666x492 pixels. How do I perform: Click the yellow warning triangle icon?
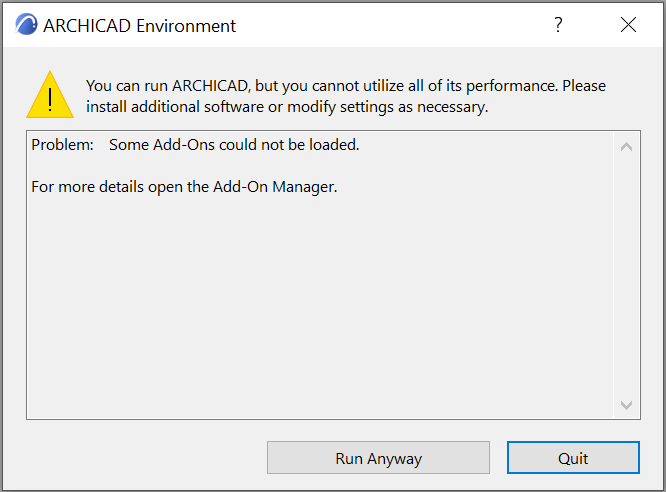(49, 96)
